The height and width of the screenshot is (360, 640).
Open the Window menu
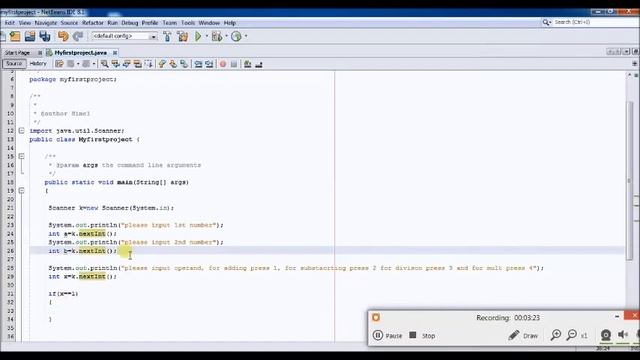[209, 23]
